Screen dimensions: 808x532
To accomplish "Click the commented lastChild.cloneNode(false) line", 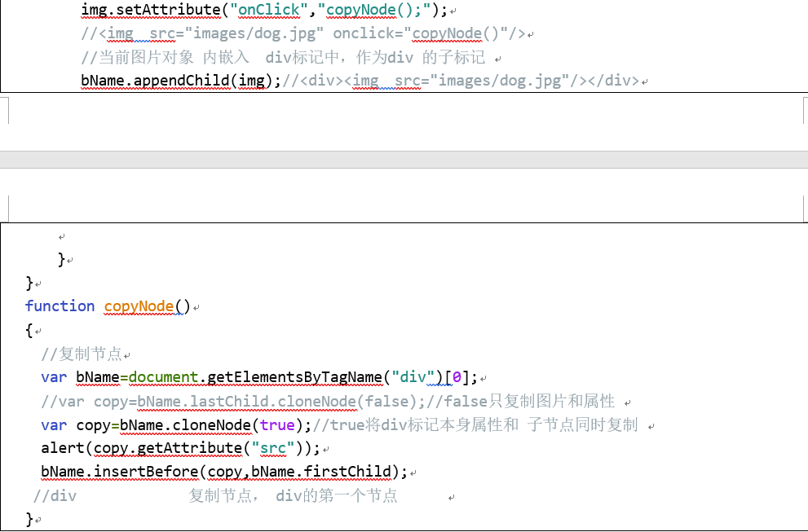I will pyautogui.click(x=328, y=401).
